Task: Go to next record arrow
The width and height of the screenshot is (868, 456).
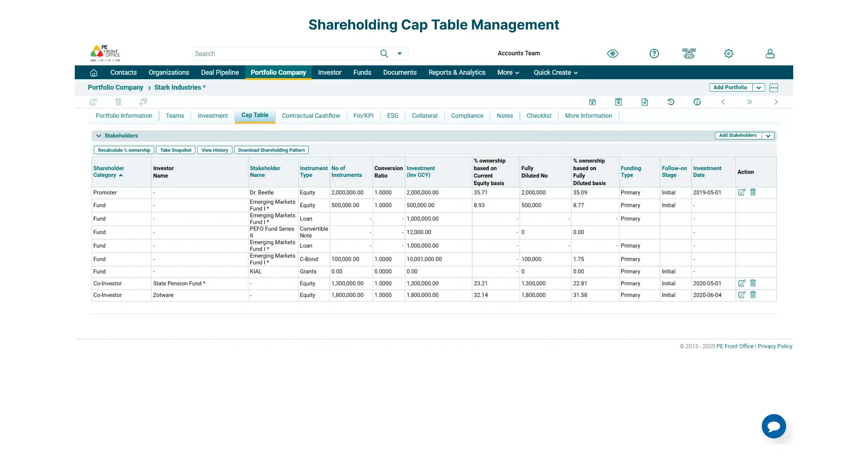Action: tap(776, 102)
